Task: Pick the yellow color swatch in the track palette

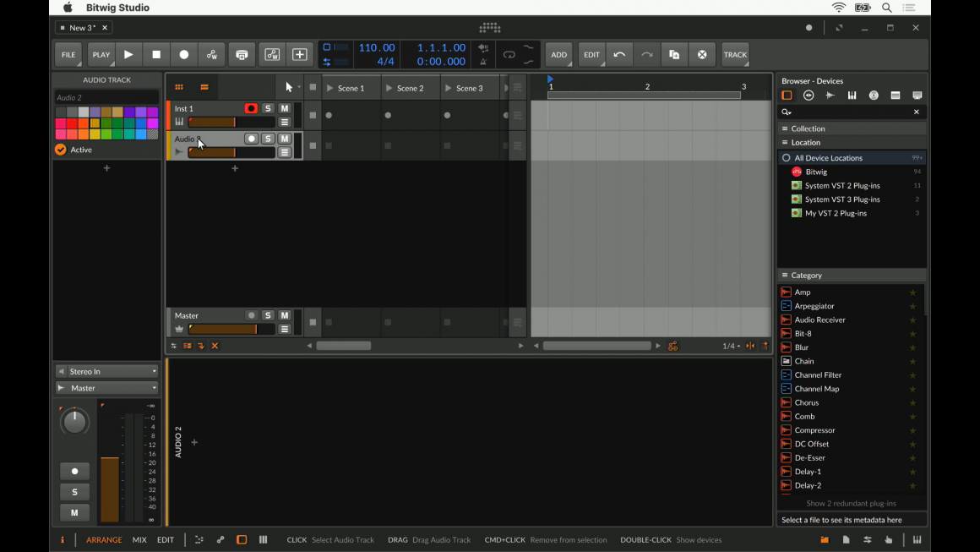Action: click(x=95, y=134)
